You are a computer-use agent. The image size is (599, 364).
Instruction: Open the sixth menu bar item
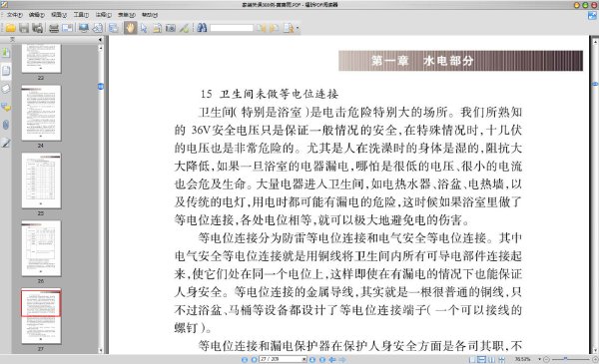127,15
